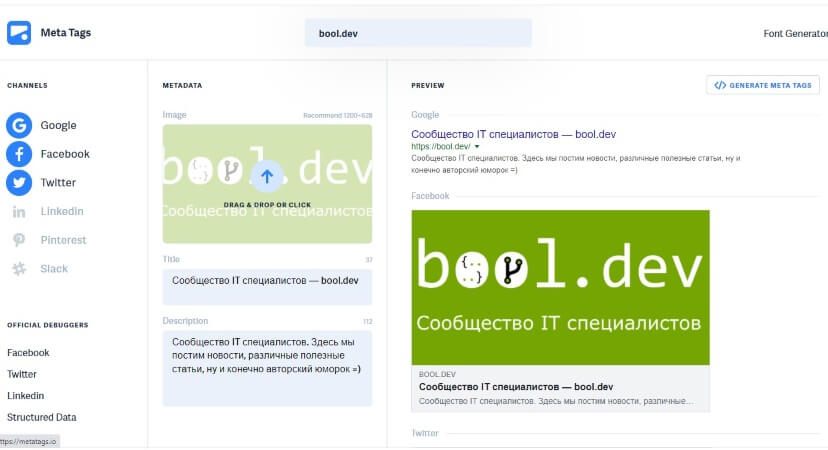Open the Structured Data debugger link
828x450 pixels.
(x=42, y=418)
